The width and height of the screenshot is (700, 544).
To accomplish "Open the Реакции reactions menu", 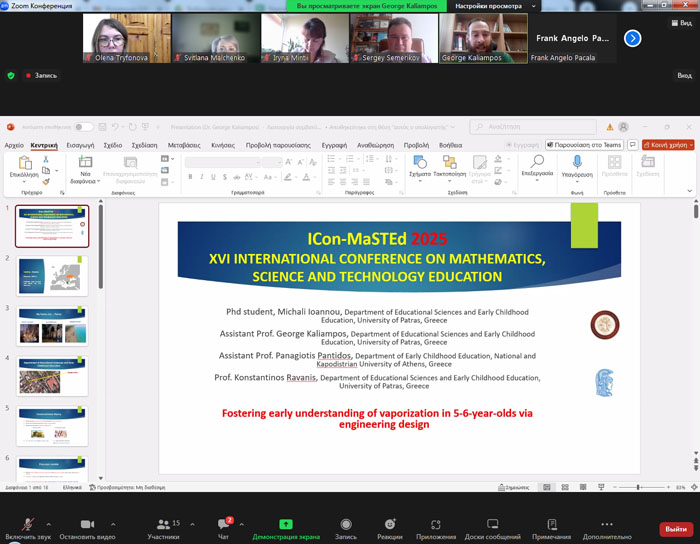I will (x=389, y=524).
